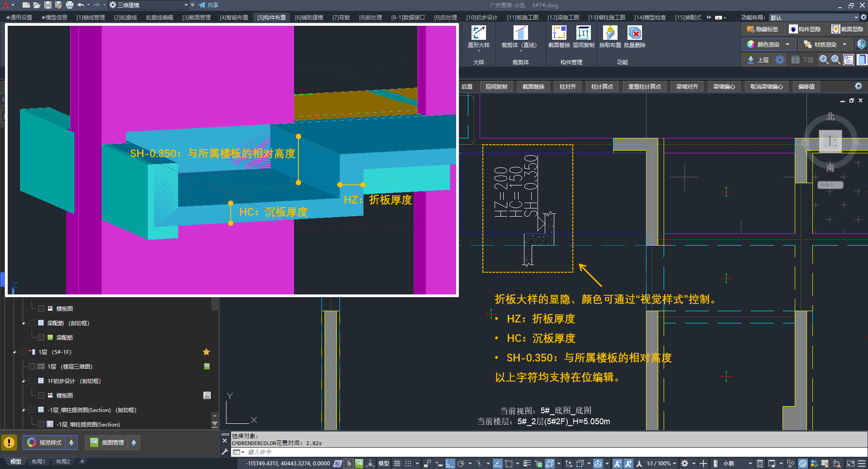Open the 颜色渲染 dropdown
Viewport: 868px width, 469px height.
(x=788, y=44)
